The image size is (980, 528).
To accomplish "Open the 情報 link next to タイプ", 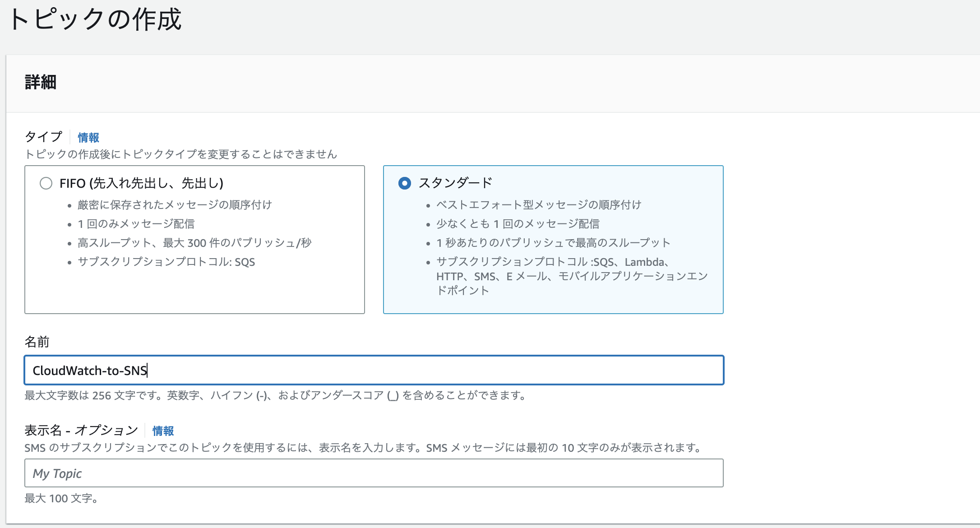I will pos(88,138).
